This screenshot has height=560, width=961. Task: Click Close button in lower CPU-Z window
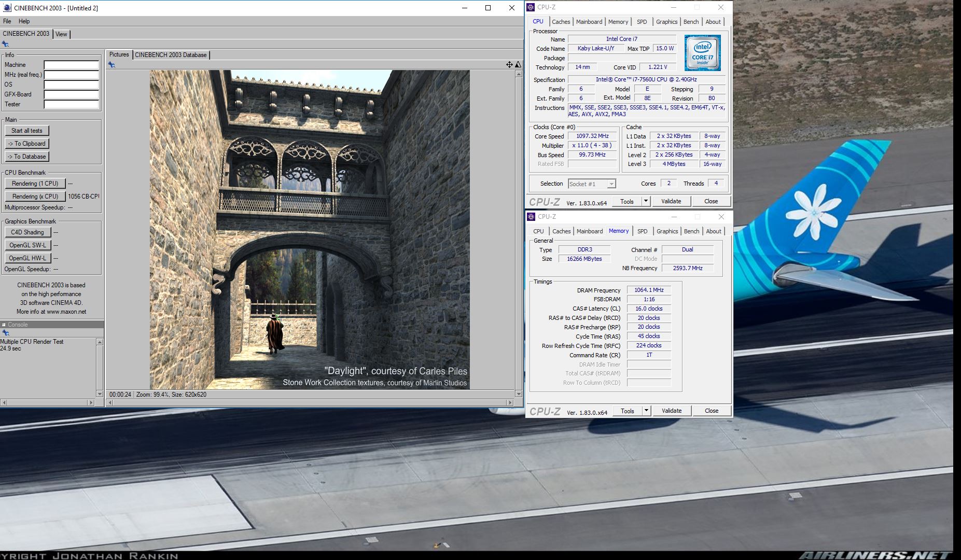[x=712, y=411]
